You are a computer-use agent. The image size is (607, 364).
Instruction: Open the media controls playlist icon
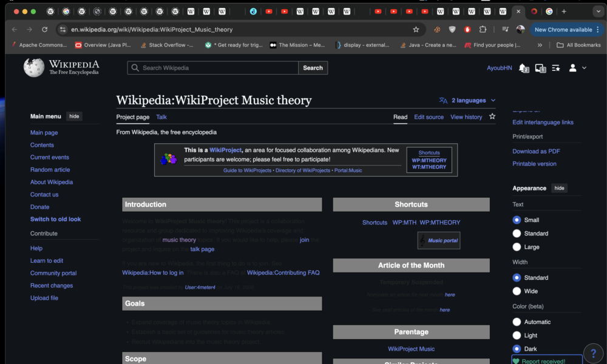point(505,29)
